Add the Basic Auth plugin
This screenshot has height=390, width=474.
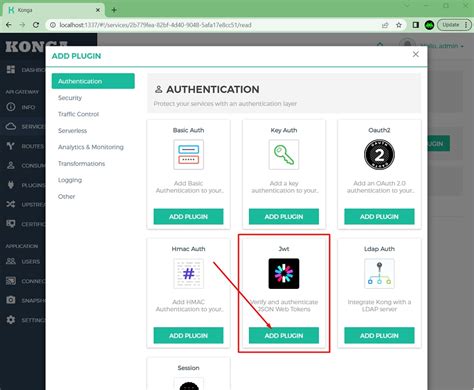pos(188,217)
